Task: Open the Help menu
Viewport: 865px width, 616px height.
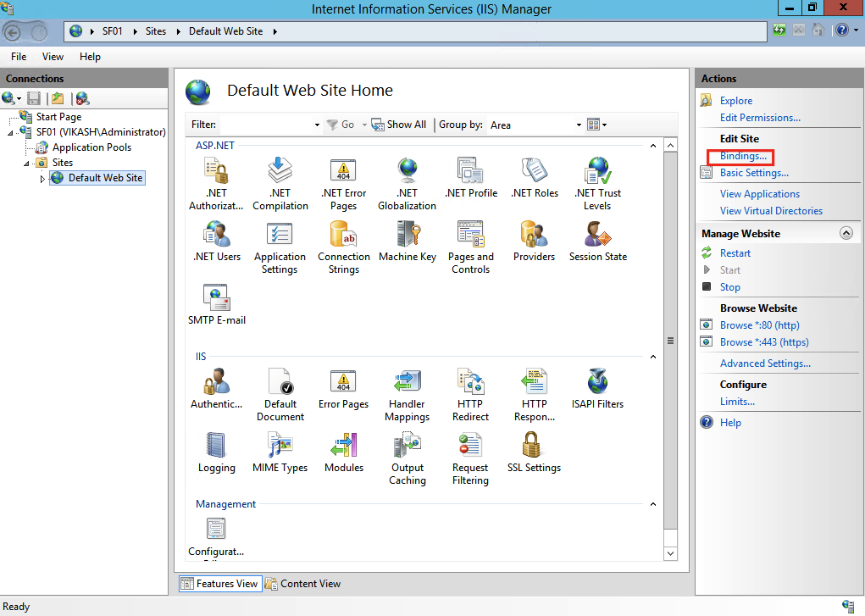Action: [90, 57]
